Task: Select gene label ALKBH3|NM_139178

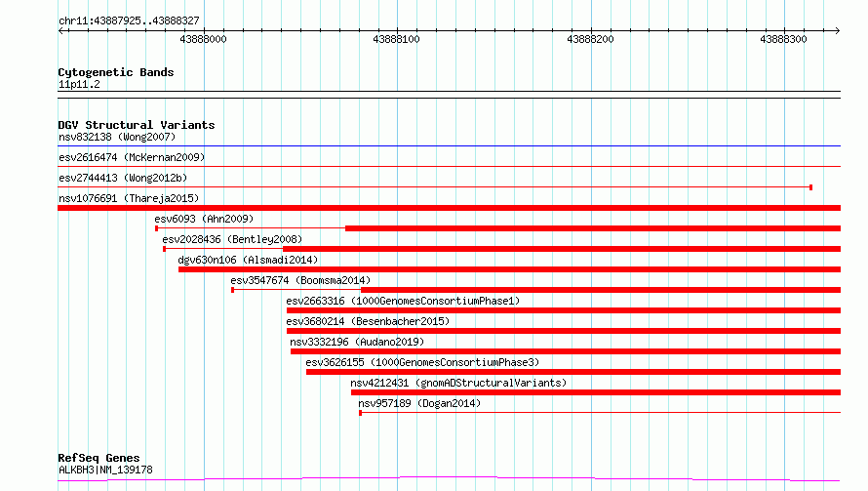Action: 105,470
